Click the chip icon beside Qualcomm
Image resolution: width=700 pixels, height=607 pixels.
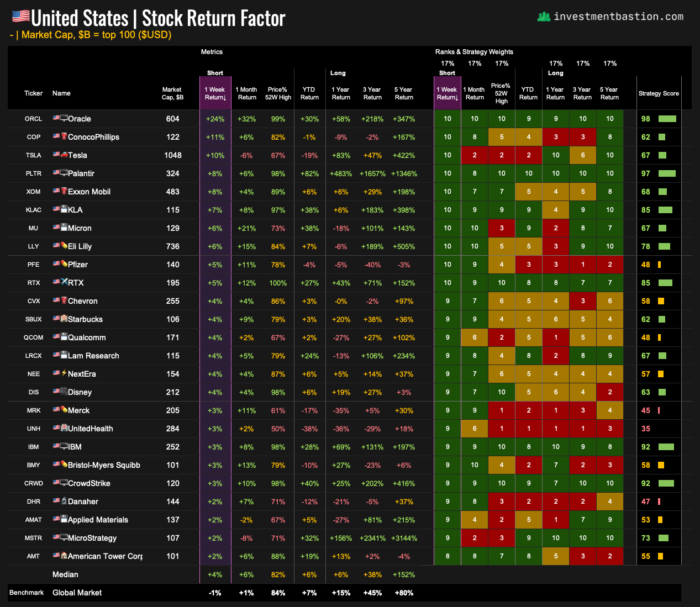[x=64, y=337]
